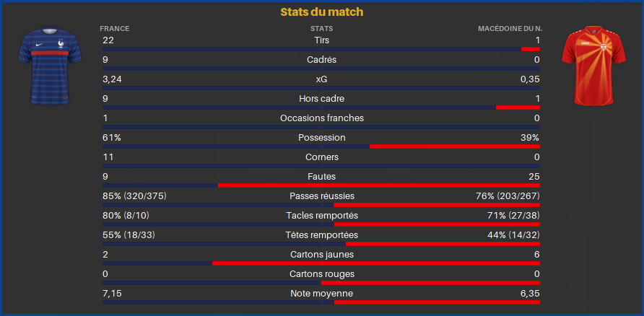Click the MACÉDOINE DU N. column header
Image resolution: width=644 pixels, height=316 pixels.
point(510,29)
